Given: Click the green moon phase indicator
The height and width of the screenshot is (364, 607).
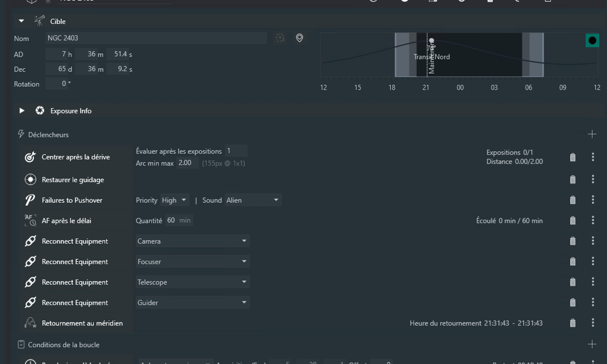Looking at the screenshot, I should (592, 40).
